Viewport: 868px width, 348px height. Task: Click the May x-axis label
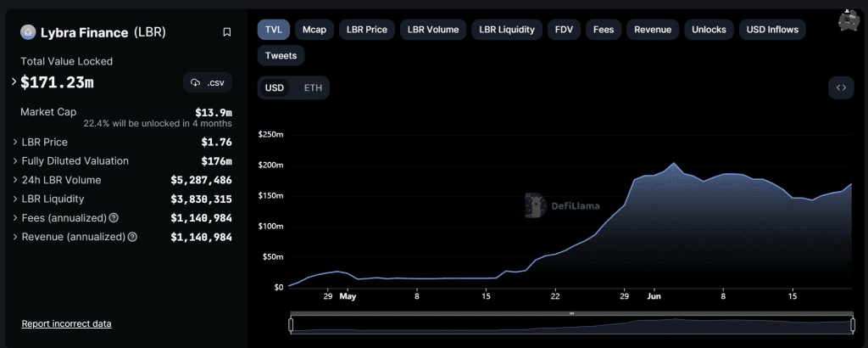(x=348, y=296)
